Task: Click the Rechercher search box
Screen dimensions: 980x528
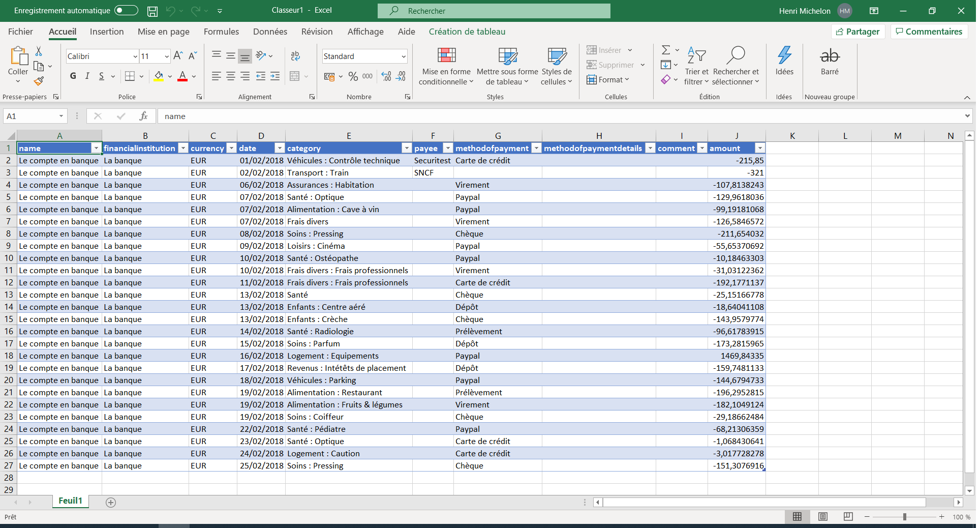Action: pyautogui.click(x=494, y=11)
